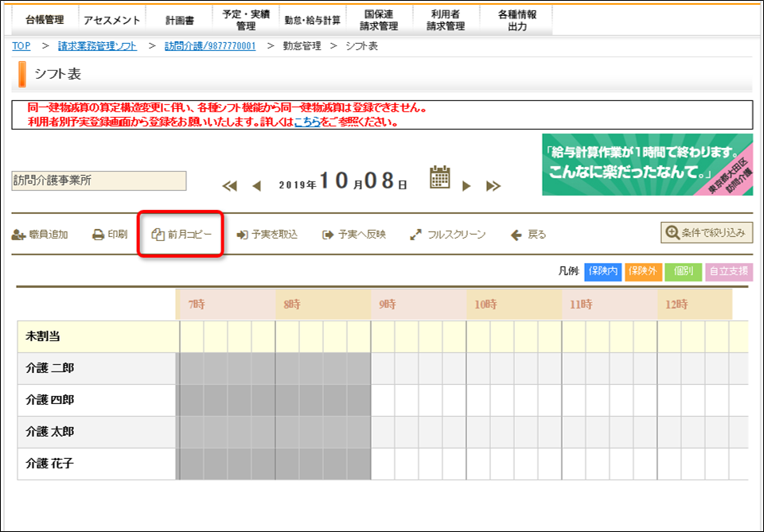Open the 台帳管理 menu

click(x=45, y=20)
